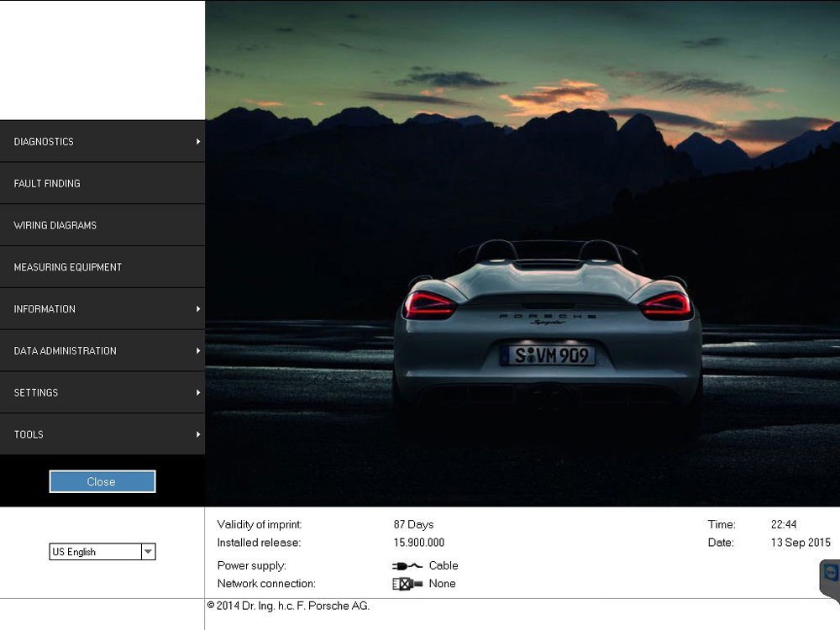The width and height of the screenshot is (840, 630).
Task: Open the US English language dropdown arrow
Action: pyautogui.click(x=148, y=552)
